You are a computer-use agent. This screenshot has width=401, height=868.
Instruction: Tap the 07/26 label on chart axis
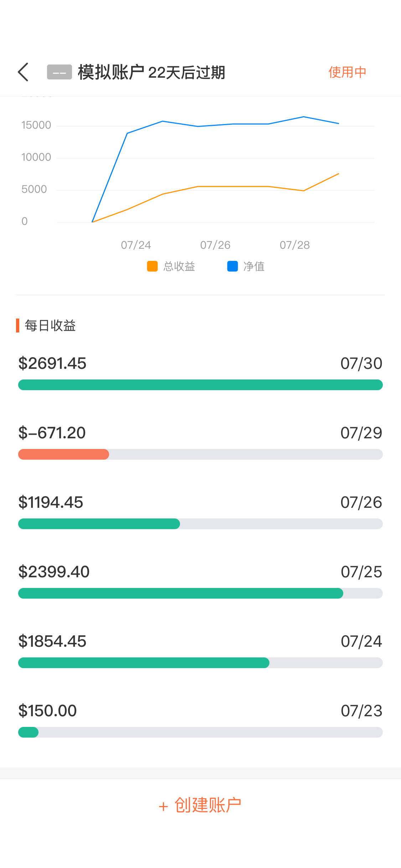215,245
